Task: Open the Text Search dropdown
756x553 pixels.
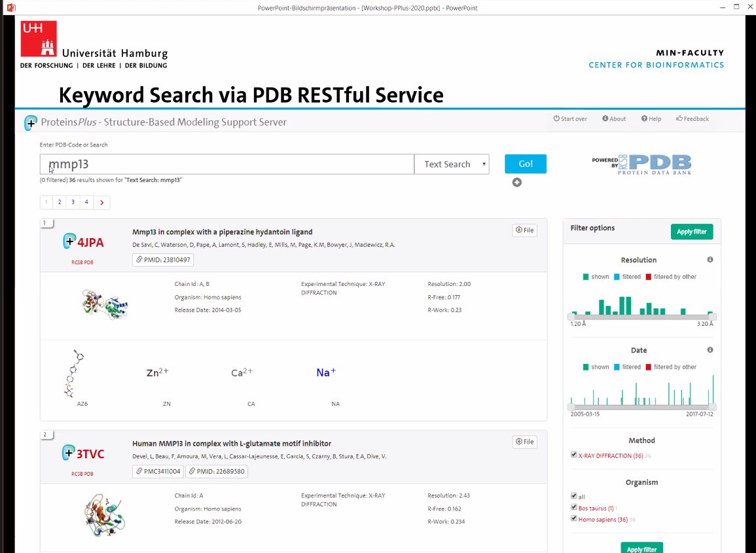Action: click(x=452, y=164)
